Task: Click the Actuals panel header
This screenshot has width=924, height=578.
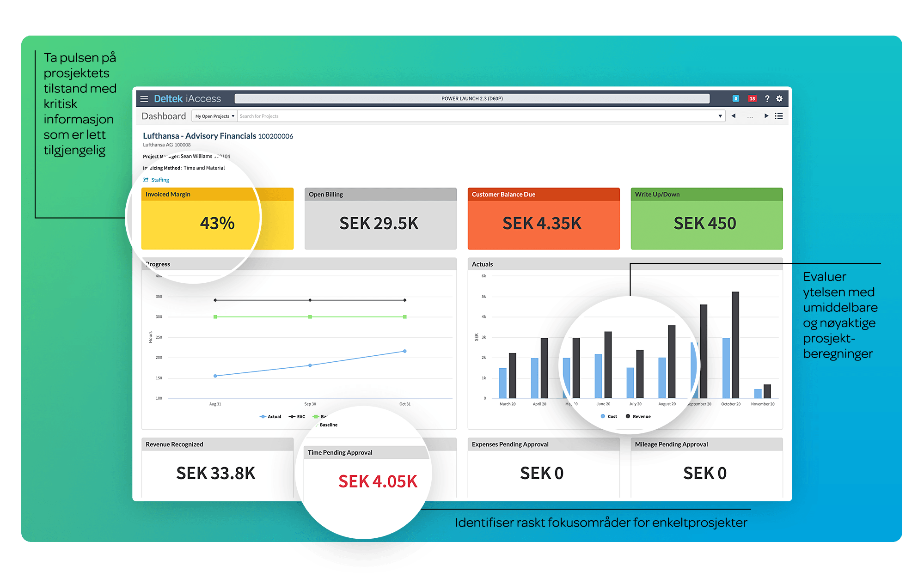Action: pos(625,264)
